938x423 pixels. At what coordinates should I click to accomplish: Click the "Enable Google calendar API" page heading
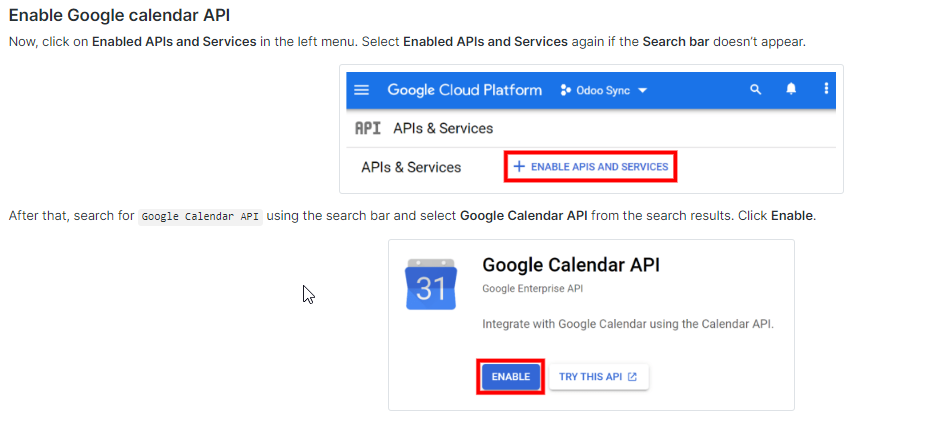[x=127, y=17]
